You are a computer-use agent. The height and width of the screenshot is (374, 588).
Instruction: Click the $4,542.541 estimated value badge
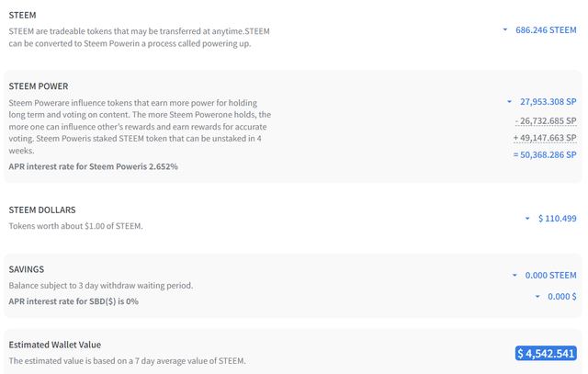point(546,353)
